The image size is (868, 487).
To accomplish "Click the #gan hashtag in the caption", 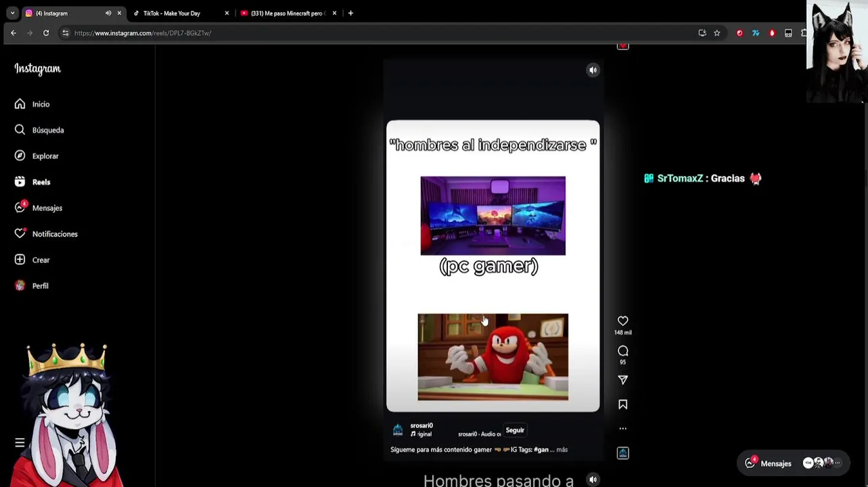I will [541, 450].
